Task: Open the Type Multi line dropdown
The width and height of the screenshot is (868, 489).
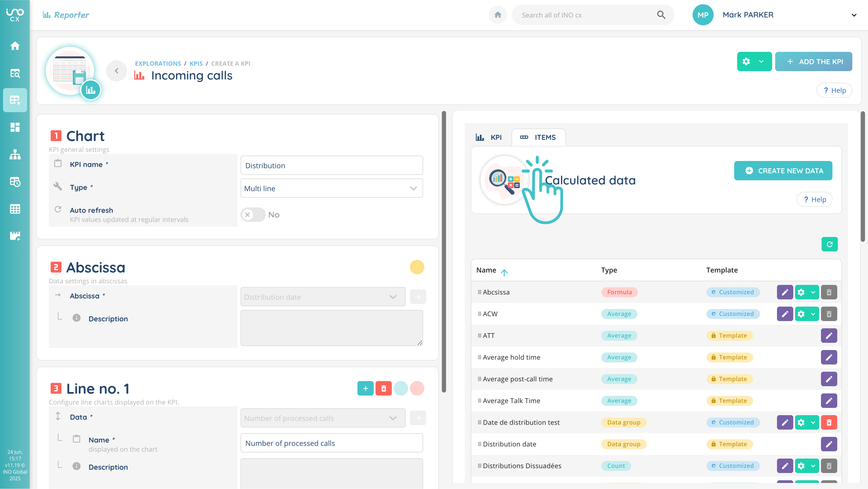Action: click(332, 188)
